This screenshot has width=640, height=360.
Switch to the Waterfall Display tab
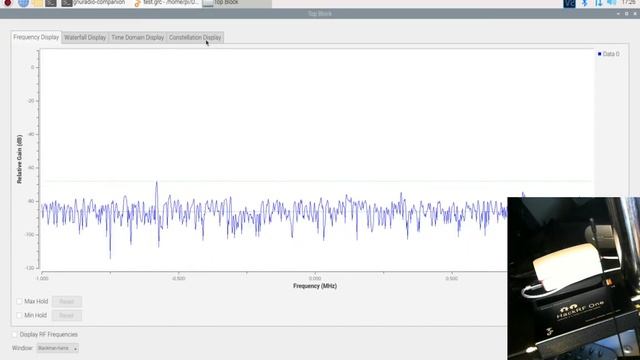click(x=85, y=38)
